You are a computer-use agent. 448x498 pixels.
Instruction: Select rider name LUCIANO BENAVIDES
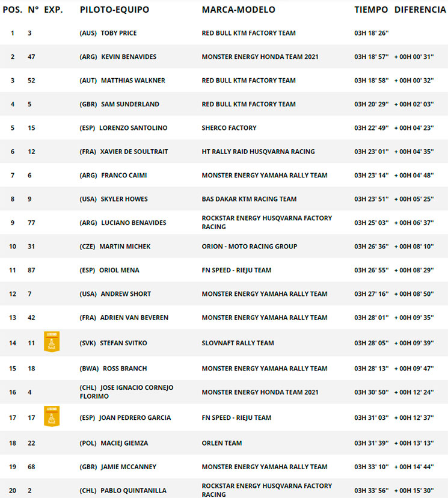point(133,223)
